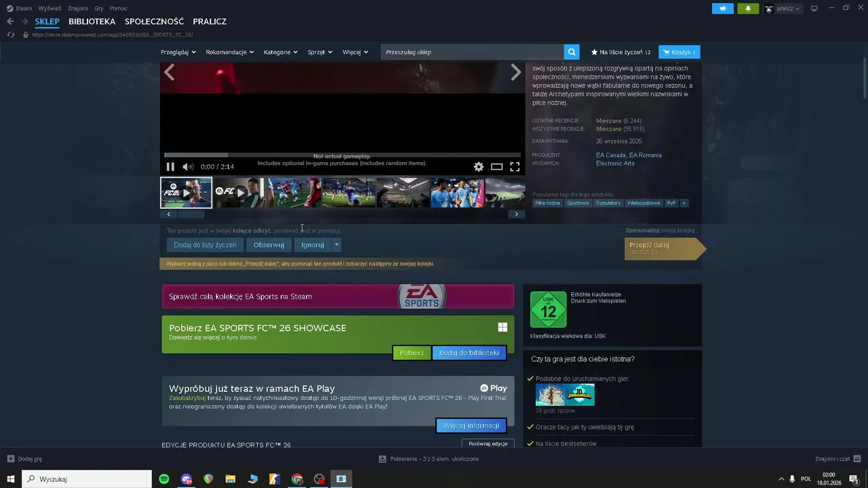Screen dimensions: 868x488
Task: Open downloads status Pobieranie
Action: [429, 459]
